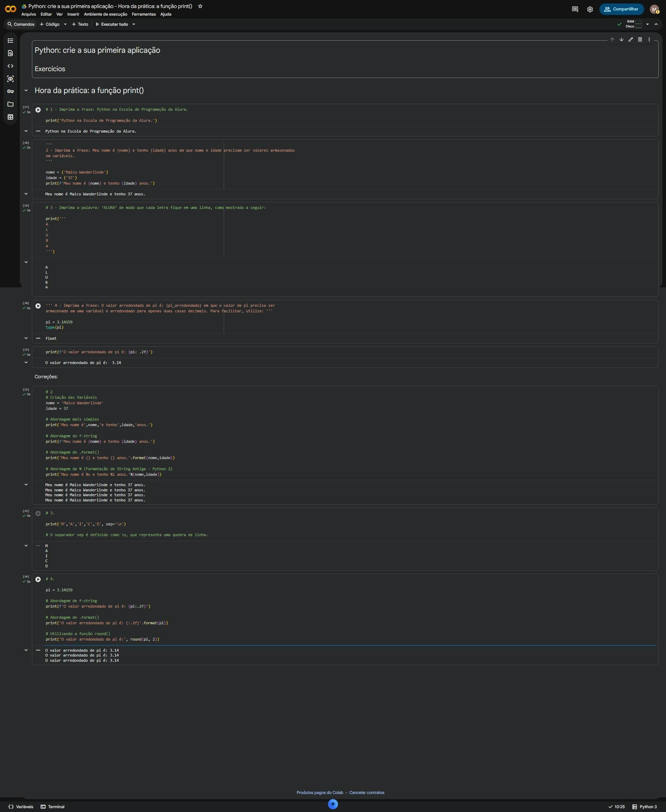Follow the 'Produtos pagos do Colab' link

point(319,793)
